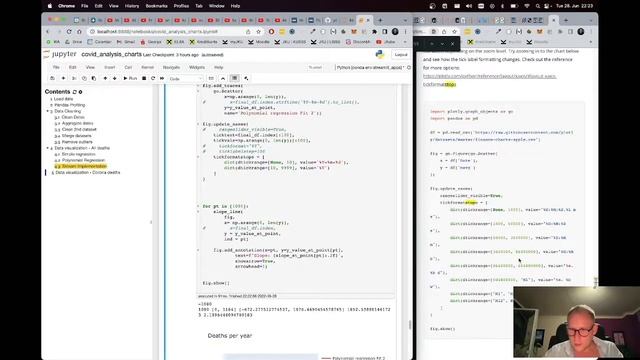Restart kernel and run all fast-forward icon
640x360 pixels.
click(x=162, y=78)
